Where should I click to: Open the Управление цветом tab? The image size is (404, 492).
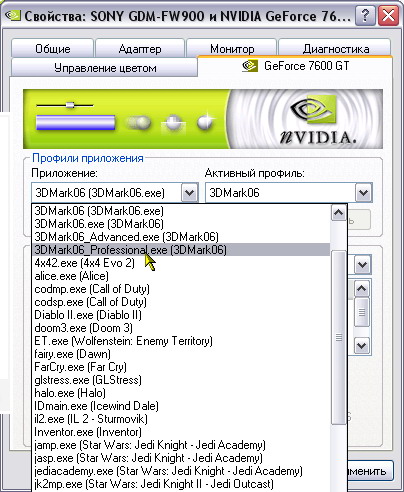coord(105,68)
